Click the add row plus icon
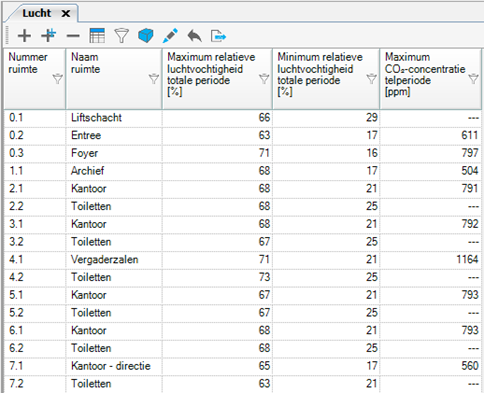484x393 pixels. pyautogui.click(x=24, y=36)
